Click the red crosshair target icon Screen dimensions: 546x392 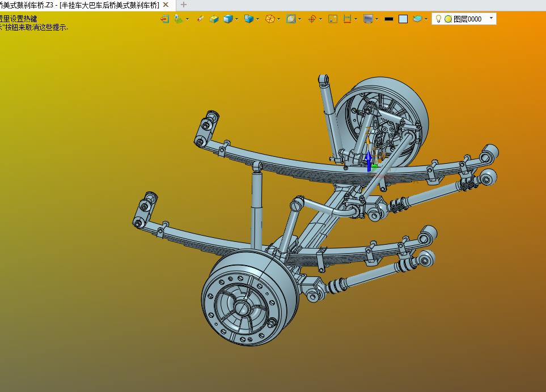tap(312, 19)
